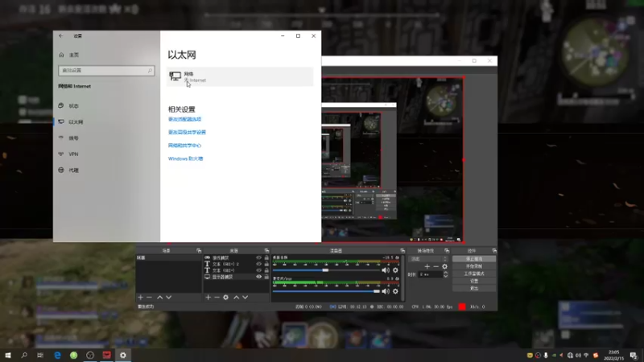The image size is (644, 362).
Task: Open change advanced sharing settings link
Action: pyautogui.click(x=187, y=132)
